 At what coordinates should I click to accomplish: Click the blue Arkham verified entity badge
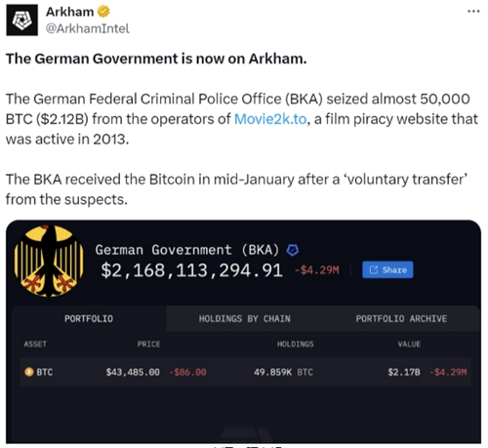tap(293, 250)
